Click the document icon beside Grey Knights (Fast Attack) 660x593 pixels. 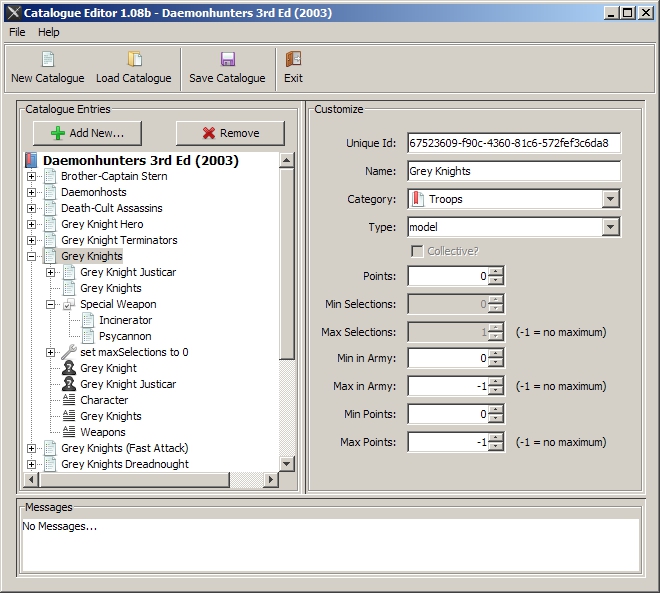point(50,448)
